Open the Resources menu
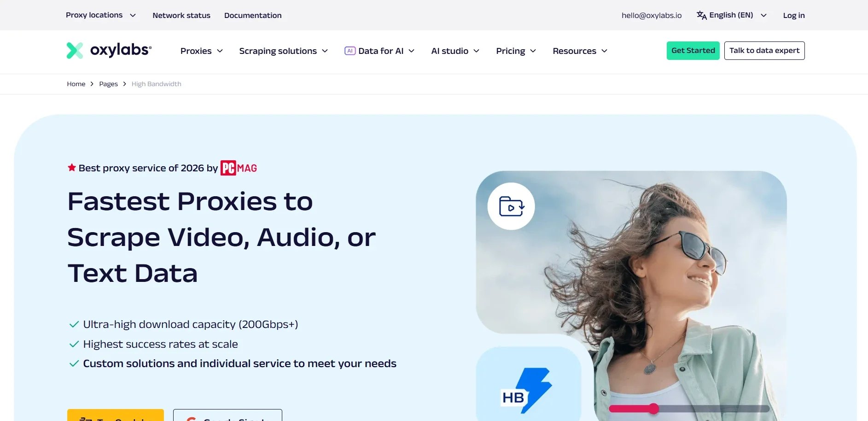868x421 pixels. [x=580, y=51]
